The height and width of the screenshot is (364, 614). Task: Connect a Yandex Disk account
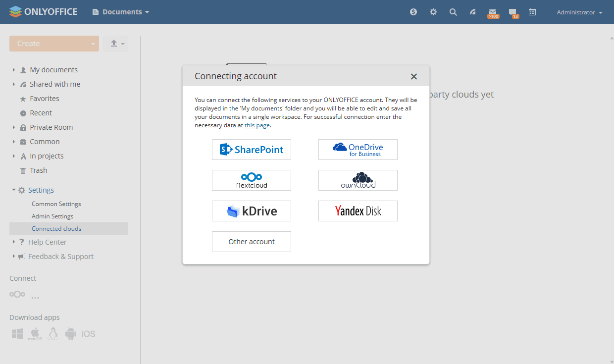pos(358,211)
